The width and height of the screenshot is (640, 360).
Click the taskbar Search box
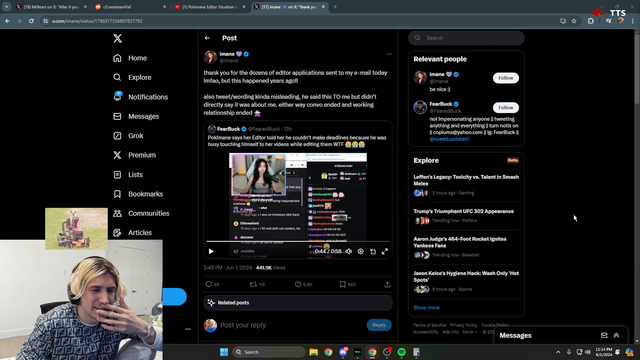click(269, 352)
